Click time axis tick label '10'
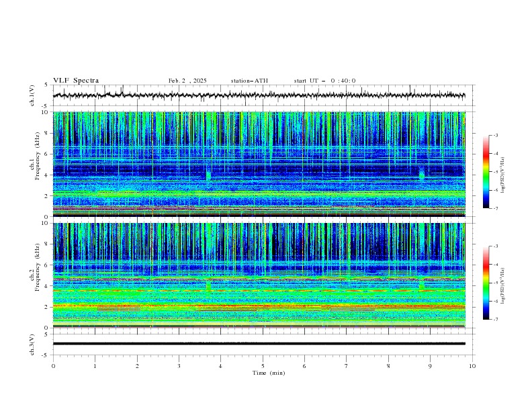The height and width of the screenshot is (411, 532). (472, 366)
